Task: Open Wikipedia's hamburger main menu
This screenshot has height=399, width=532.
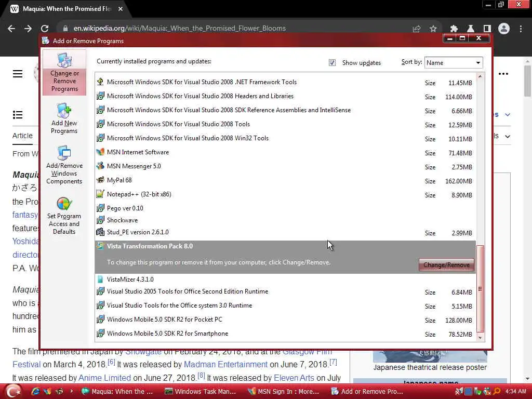Action: (18, 74)
